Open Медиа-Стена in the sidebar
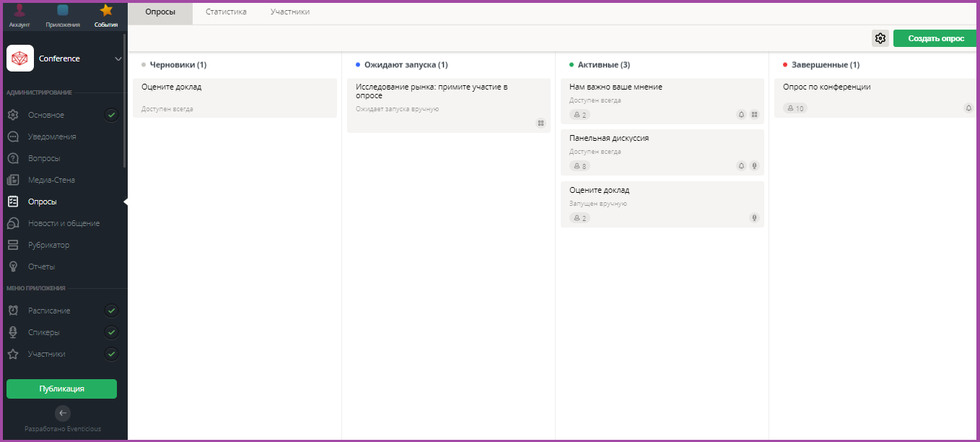Viewport: 980px width, 442px height. click(51, 180)
